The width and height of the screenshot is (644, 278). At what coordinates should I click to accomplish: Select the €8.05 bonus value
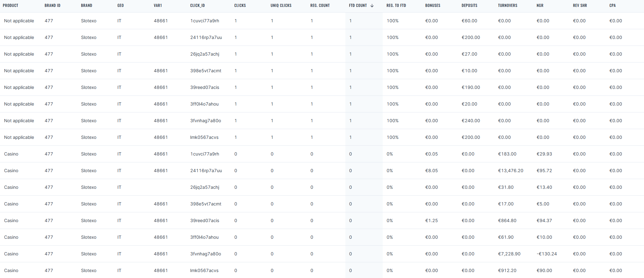pyautogui.click(x=431, y=171)
